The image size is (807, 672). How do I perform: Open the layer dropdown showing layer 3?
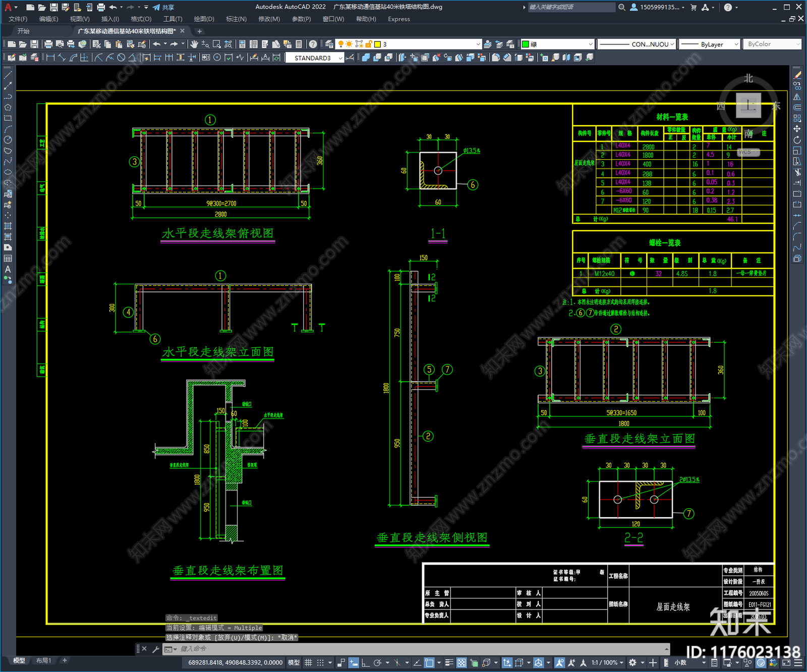click(408, 44)
